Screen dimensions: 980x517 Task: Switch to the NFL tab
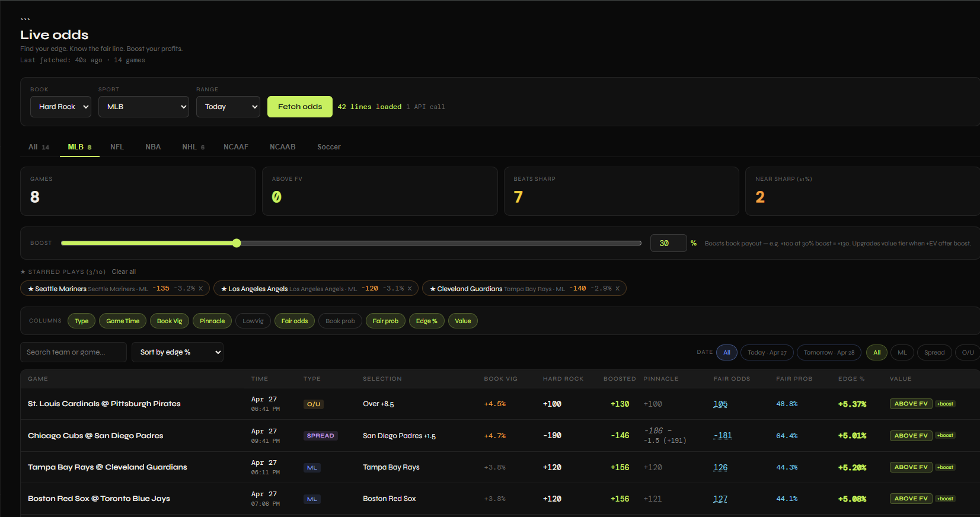(117, 147)
